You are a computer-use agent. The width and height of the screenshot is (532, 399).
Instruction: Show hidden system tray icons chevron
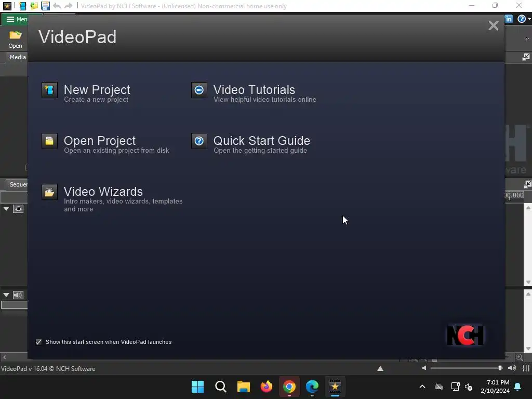[x=422, y=387]
